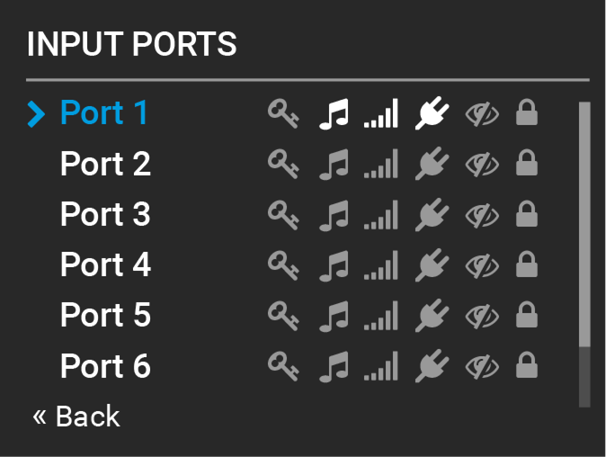Screen dimensions: 606x457
Task: Click the music note icon on Port 1
Action: point(334,114)
